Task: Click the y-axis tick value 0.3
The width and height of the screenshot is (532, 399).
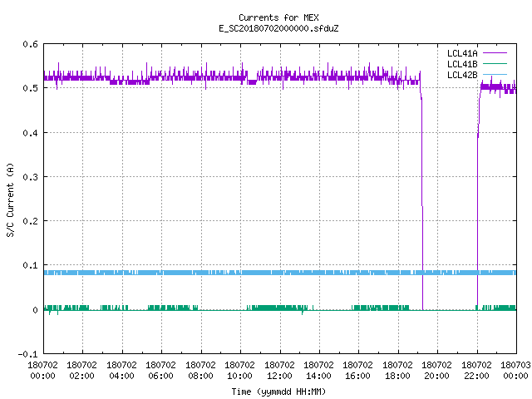Action: click(x=30, y=177)
